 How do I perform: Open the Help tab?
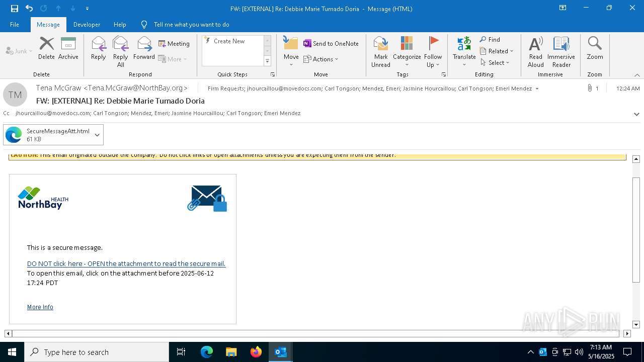point(120,24)
